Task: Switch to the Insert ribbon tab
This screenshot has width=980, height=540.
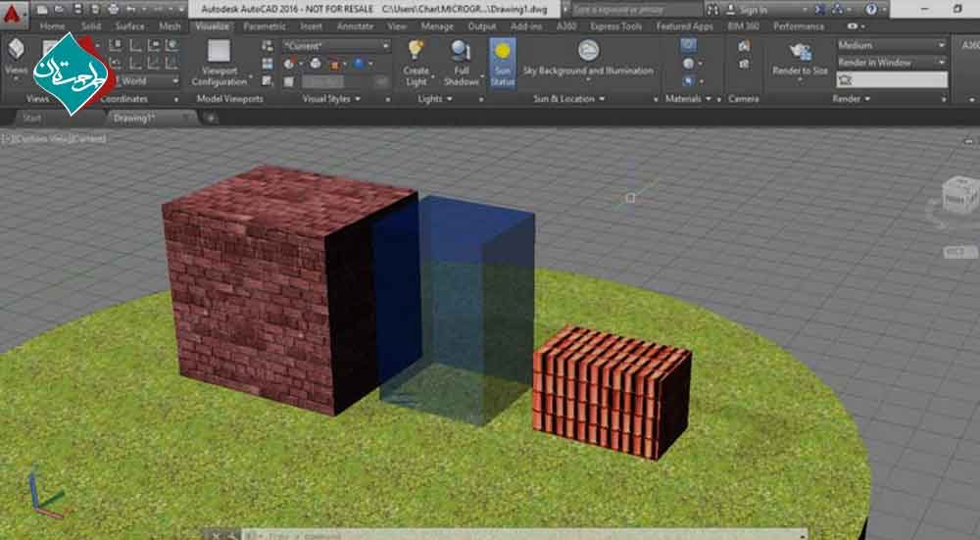Action: coord(312,26)
